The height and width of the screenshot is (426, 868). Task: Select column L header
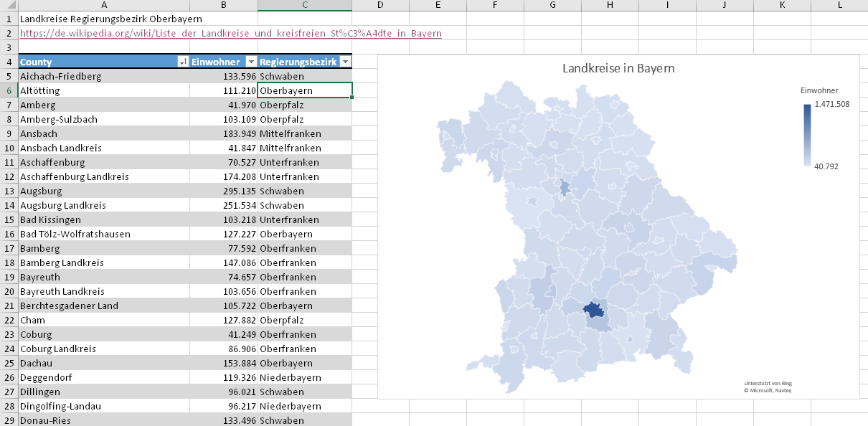tap(839, 6)
